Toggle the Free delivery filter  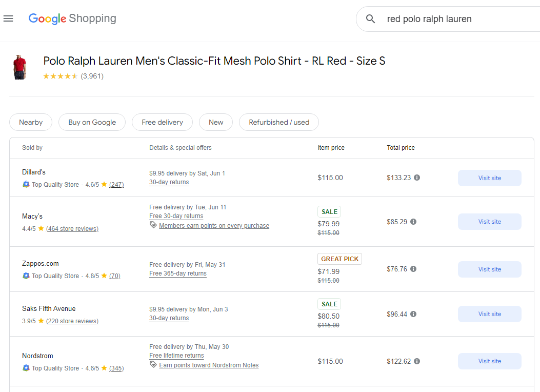pos(162,122)
